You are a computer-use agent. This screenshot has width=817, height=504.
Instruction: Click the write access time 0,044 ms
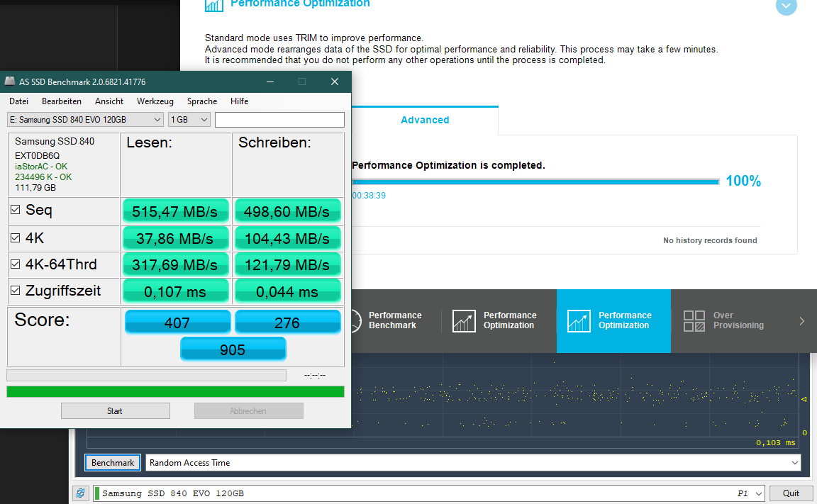287,291
